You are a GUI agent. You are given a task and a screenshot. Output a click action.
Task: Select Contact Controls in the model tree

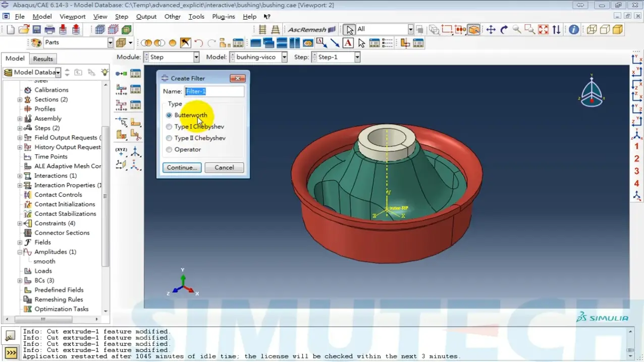(x=58, y=195)
